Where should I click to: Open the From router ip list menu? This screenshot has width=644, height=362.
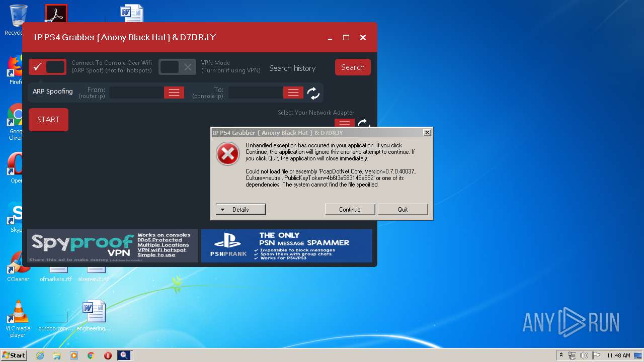pos(174,93)
